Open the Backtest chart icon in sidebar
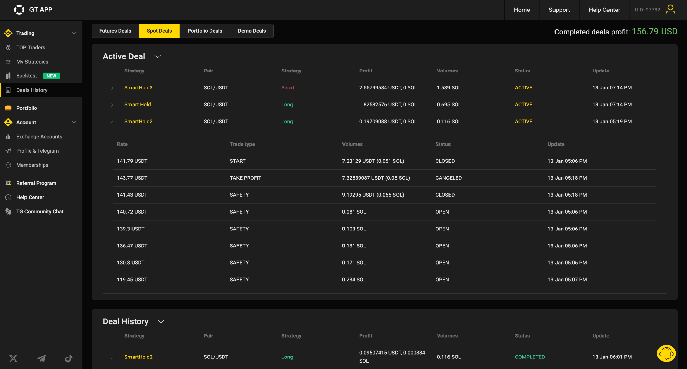Image resolution: width=687 pixels, height=369 pixels. 8,76
